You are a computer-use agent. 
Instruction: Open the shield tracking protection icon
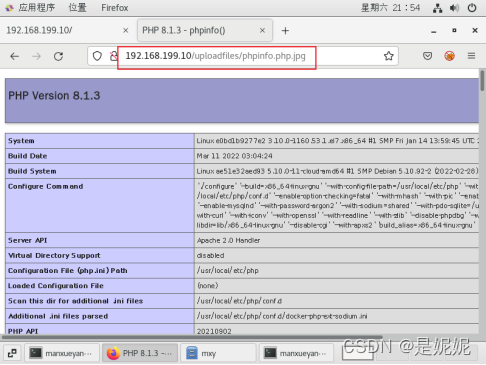97,56
